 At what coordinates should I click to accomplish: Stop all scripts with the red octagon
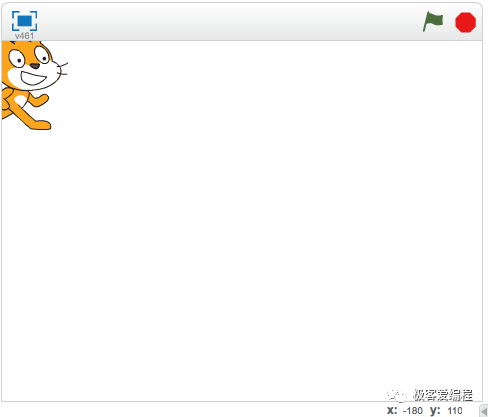[x=465, y=22]
